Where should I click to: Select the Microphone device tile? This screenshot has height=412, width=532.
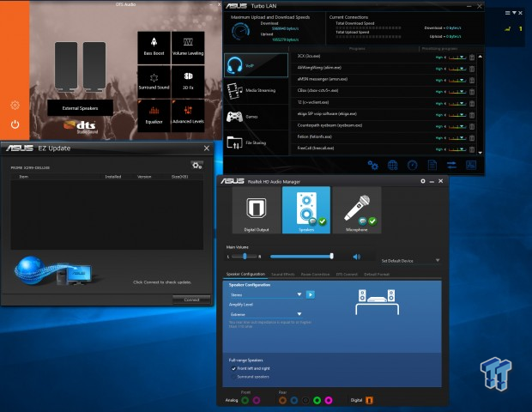[x=357, y=210]
